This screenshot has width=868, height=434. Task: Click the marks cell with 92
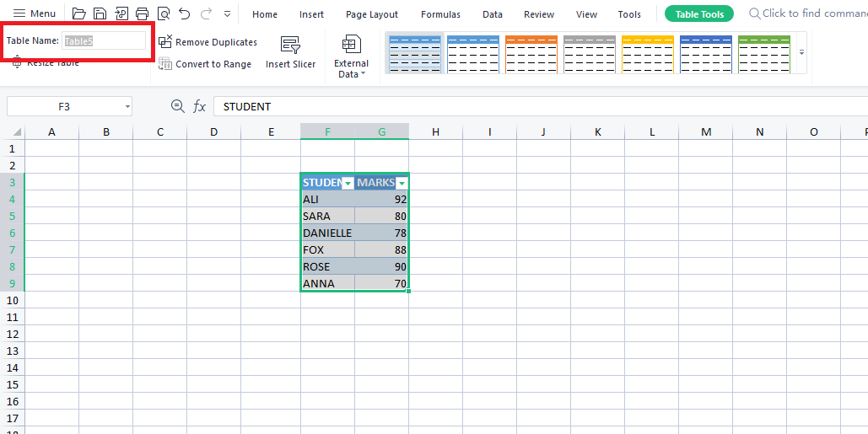(x=382, y=199)
